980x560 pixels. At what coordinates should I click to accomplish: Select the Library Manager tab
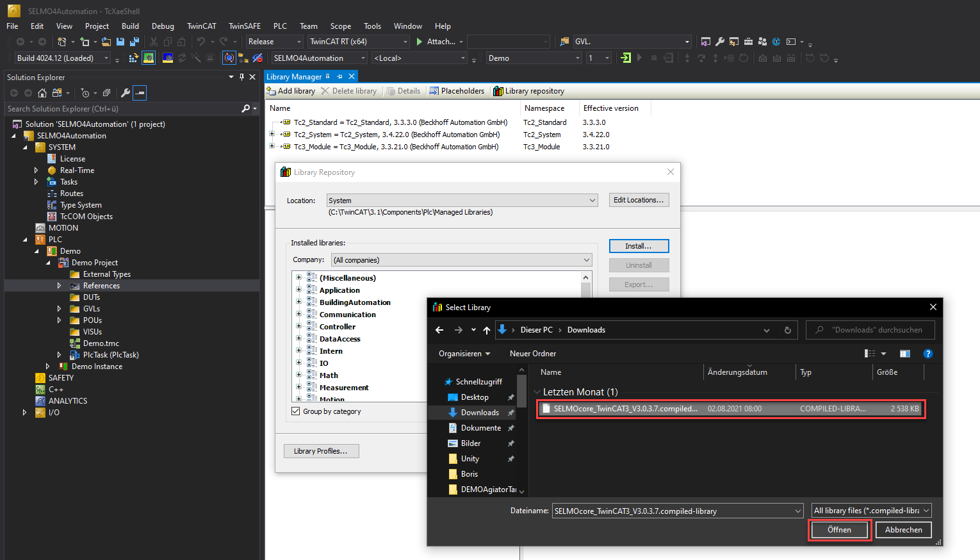point(294,77)
